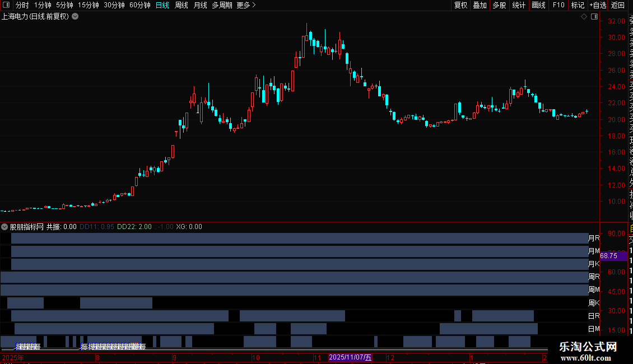Click the 20.00 price axis label
This screenshot has width=633, height=364.
coord(616,119)
